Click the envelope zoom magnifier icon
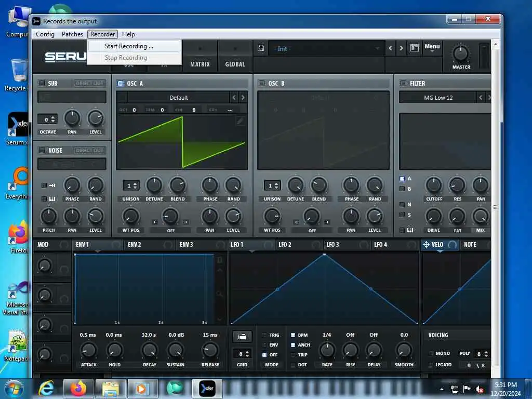Image resolution: width=532 pixels, height=399 pixels. point(220,294)
